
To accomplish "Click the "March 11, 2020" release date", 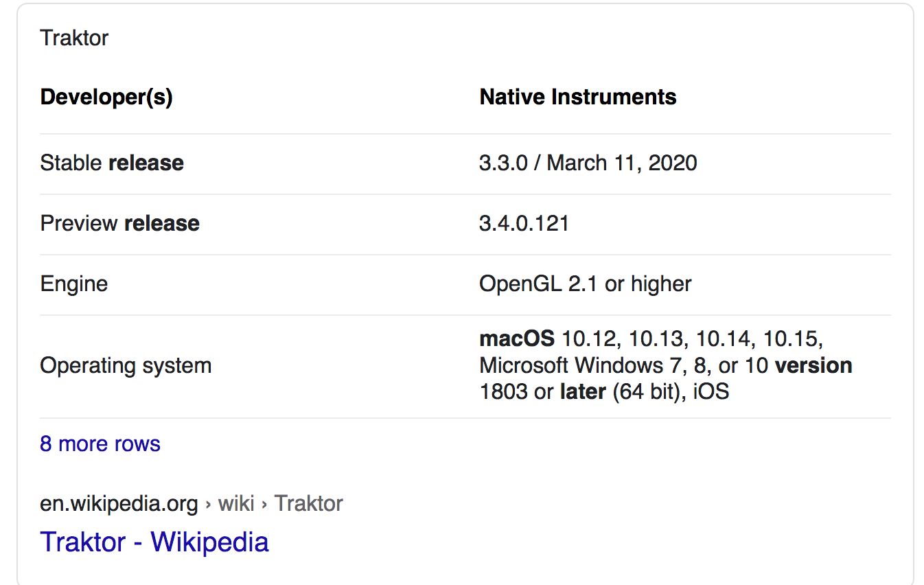I will pos(622,163).
